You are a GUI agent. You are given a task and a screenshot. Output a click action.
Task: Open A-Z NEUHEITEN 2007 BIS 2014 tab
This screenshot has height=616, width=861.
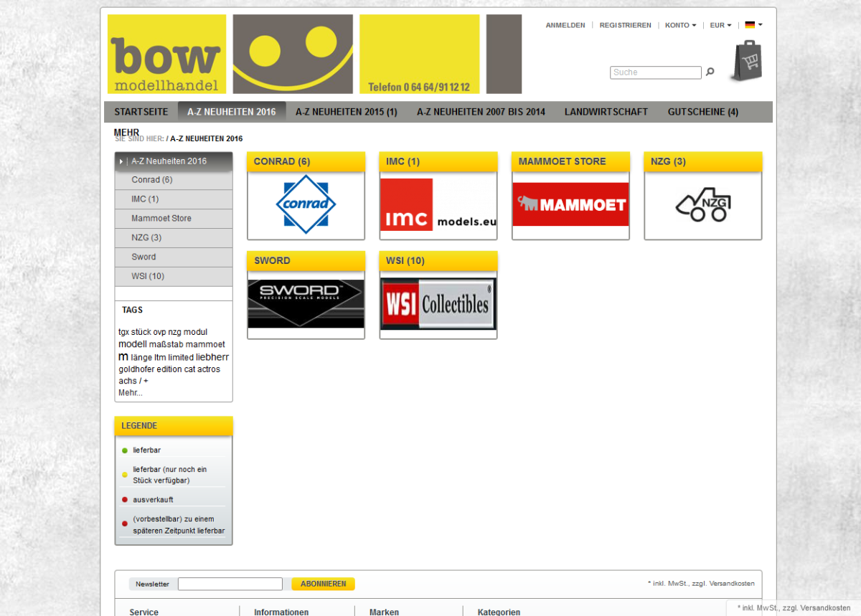pos(481,112)
